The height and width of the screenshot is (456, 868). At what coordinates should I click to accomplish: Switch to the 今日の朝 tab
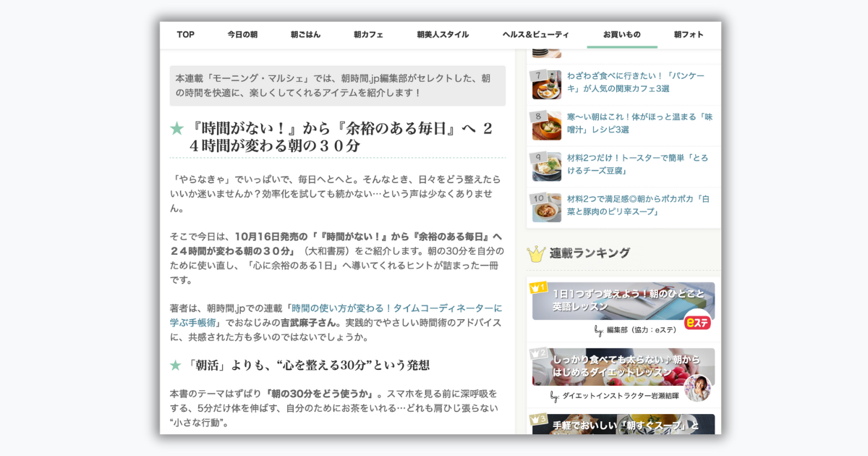click(x=242, y=35)
